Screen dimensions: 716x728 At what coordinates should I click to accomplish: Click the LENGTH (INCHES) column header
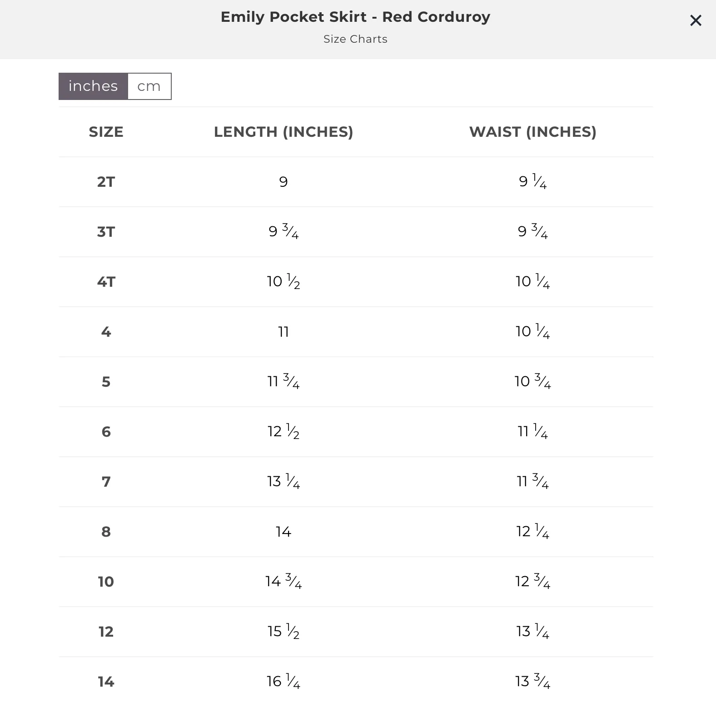(x=283, y=132)
